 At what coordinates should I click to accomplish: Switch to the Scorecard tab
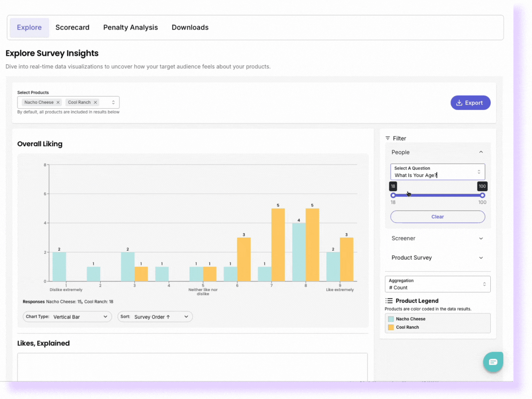(72, 27)
